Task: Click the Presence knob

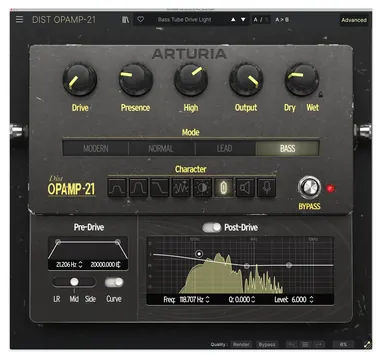Action: coord(135,80)
